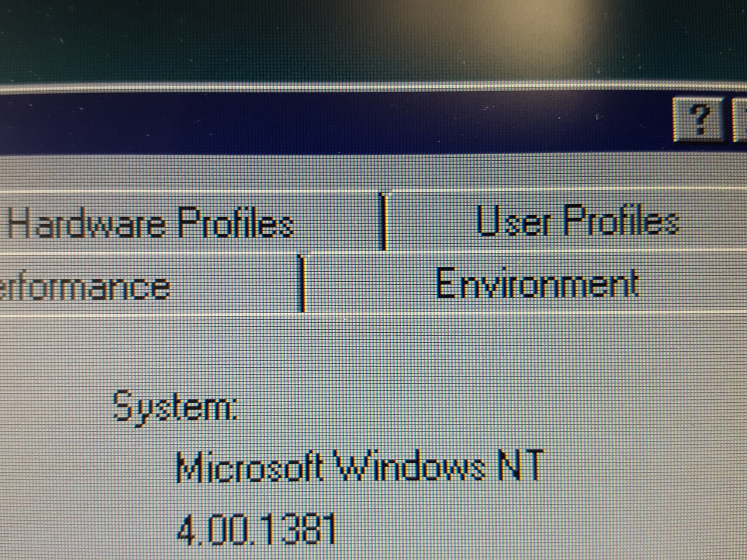Click the version number 4.00.1381

(x=257, y=529)
